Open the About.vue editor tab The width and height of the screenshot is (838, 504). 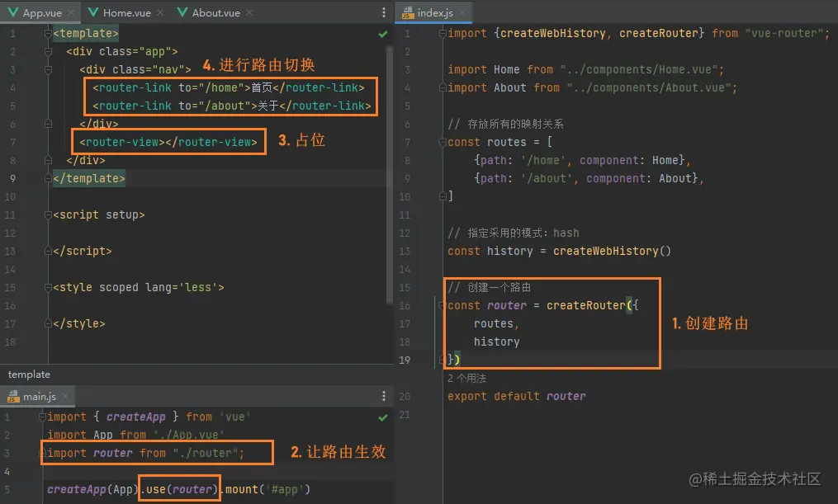[x=216, y=12]
